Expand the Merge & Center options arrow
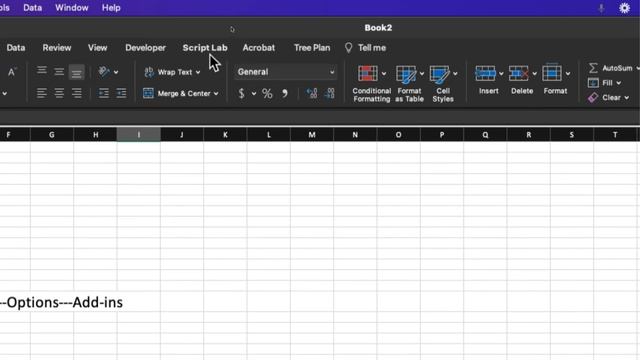Viewport: 640px width, 360px height. [x=216, y=93]
